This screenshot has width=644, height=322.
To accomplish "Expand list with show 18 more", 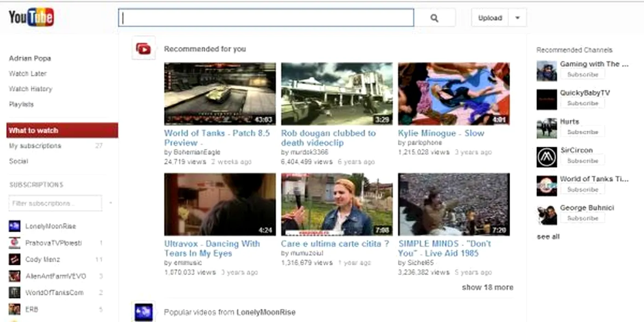I will pyautogui.click(x=487, y=287).
